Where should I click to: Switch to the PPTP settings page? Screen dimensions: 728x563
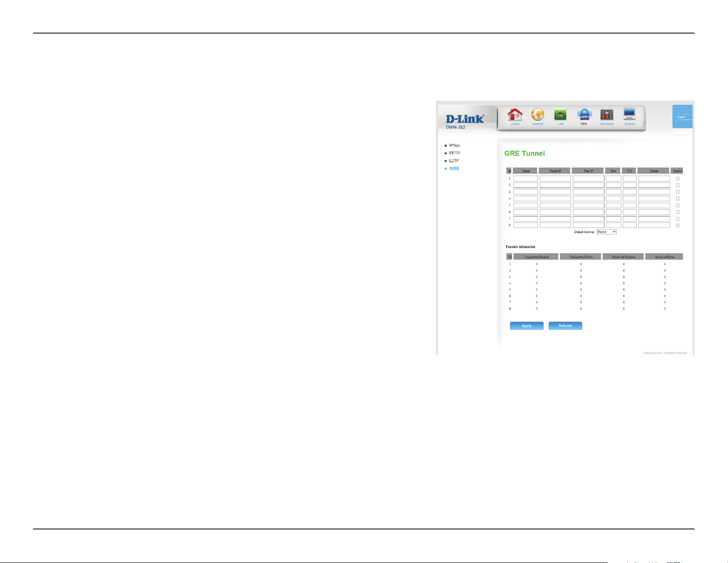point(454,153)
